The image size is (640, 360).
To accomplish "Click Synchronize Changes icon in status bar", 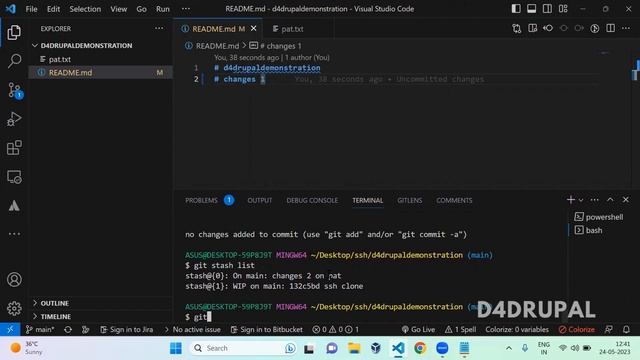I will point(68,329).
